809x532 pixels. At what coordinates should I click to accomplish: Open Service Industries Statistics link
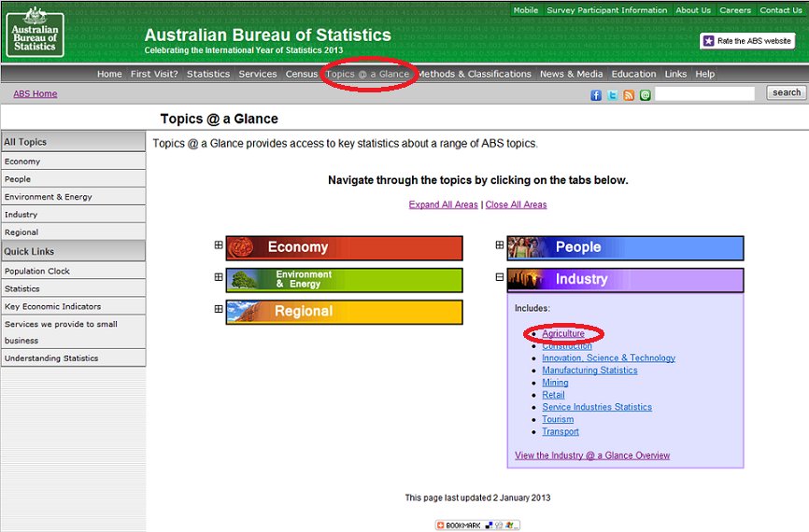click(x=597, y=407)
